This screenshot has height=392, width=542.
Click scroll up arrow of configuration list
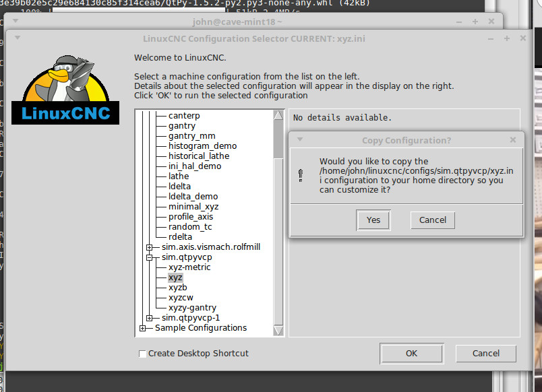coord(278,115)
